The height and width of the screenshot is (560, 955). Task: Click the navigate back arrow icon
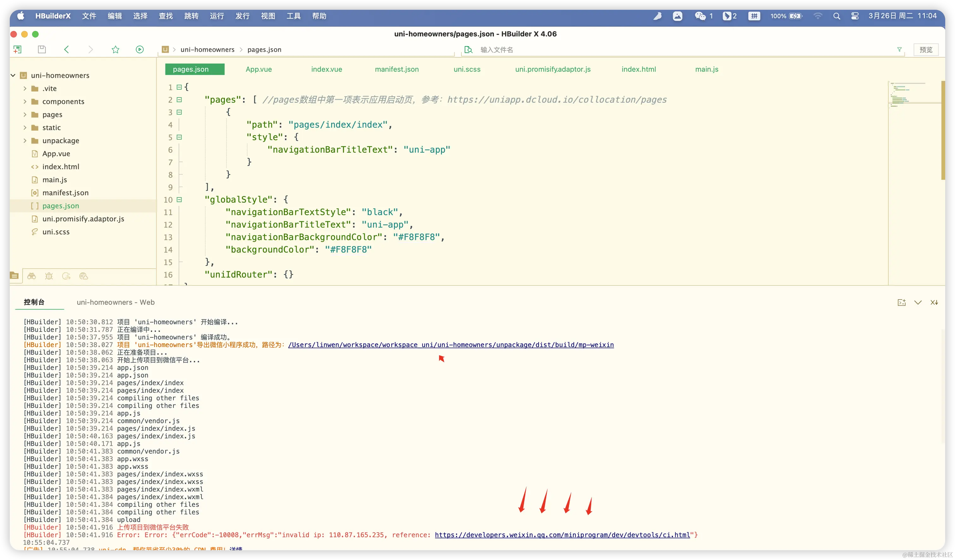(67, 50)
